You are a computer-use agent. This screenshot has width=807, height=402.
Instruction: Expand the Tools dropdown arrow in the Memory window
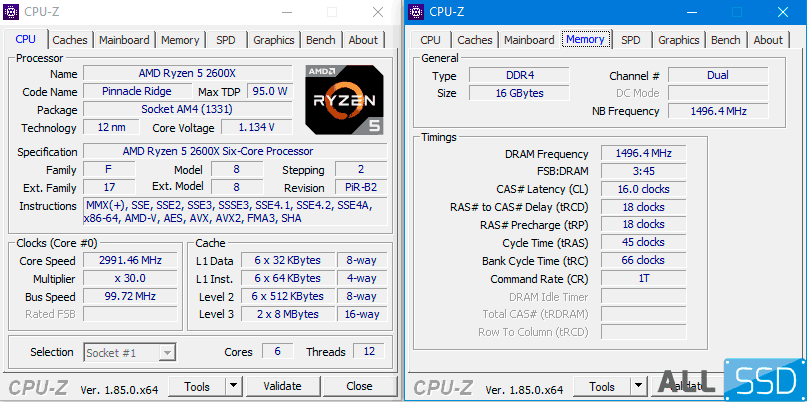point(638,387)
